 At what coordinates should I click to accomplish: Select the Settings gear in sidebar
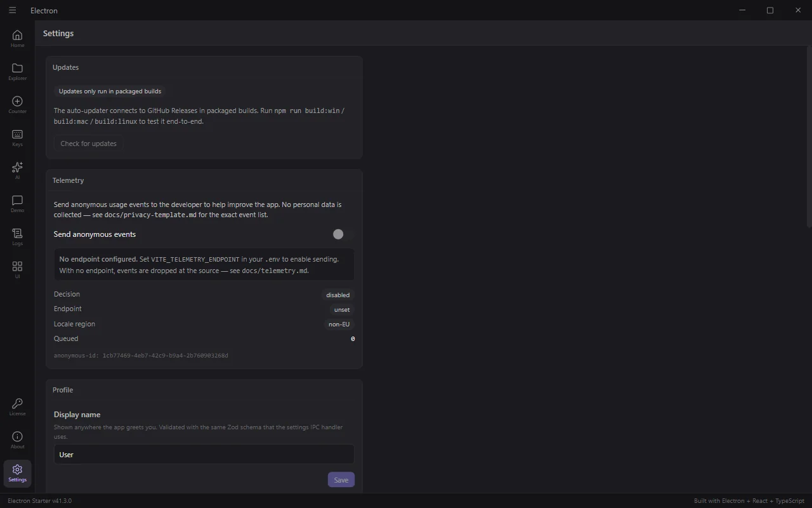pos(17,473)
